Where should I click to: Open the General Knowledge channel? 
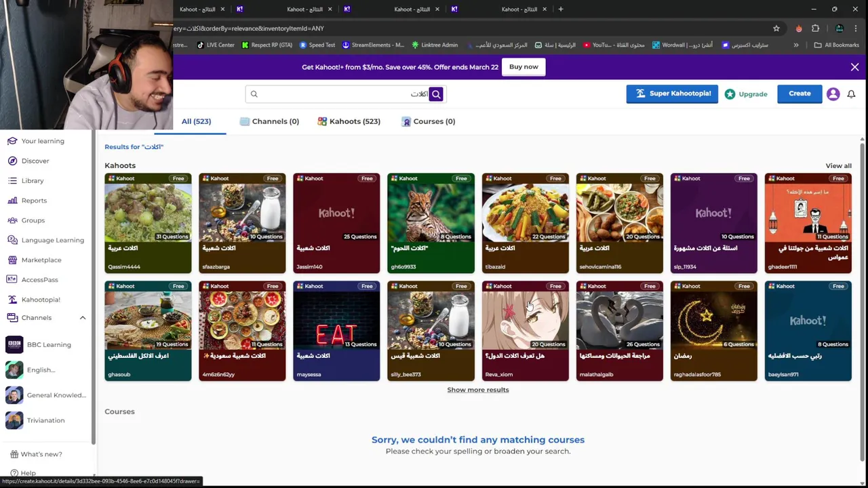[x=46, y=395]
